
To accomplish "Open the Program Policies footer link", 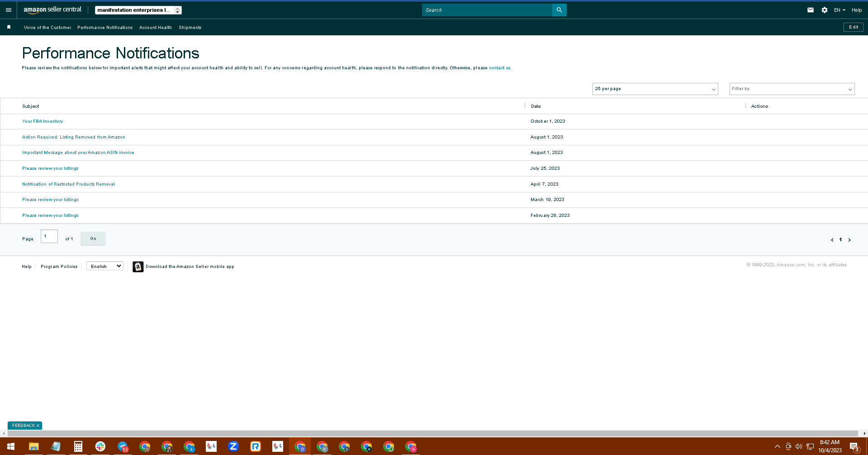I will pyautogui.click(x=59, y=267).
